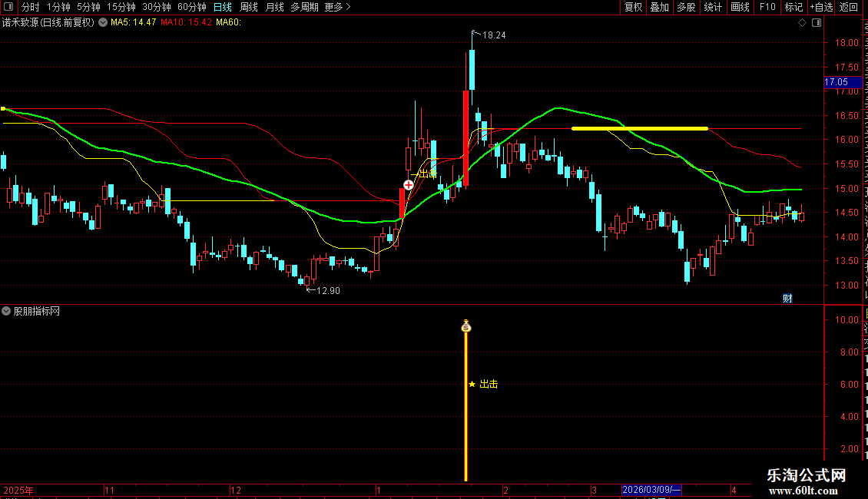Click the 标记 mark button
Screen dimensions: 868x499
click(x=793, y=7)
